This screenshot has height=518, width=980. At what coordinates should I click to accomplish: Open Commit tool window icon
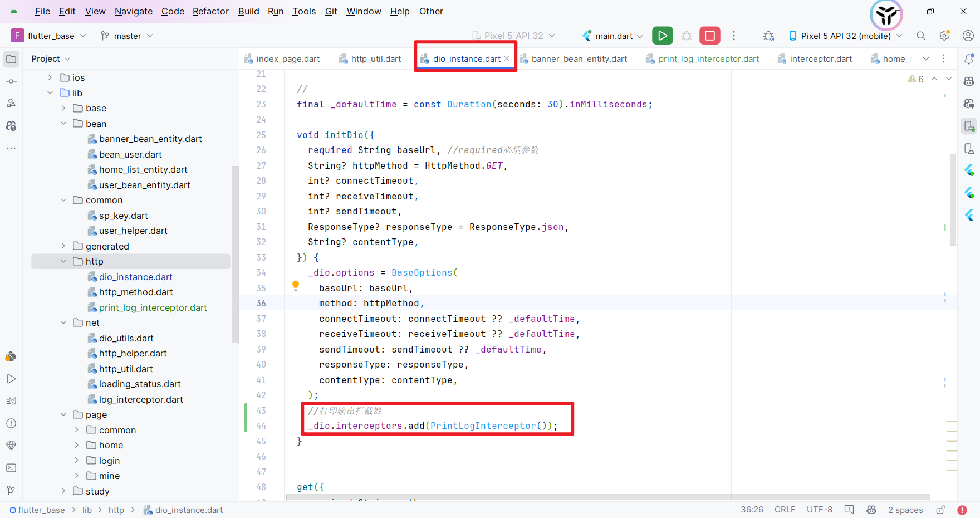[x=11, y=81]
